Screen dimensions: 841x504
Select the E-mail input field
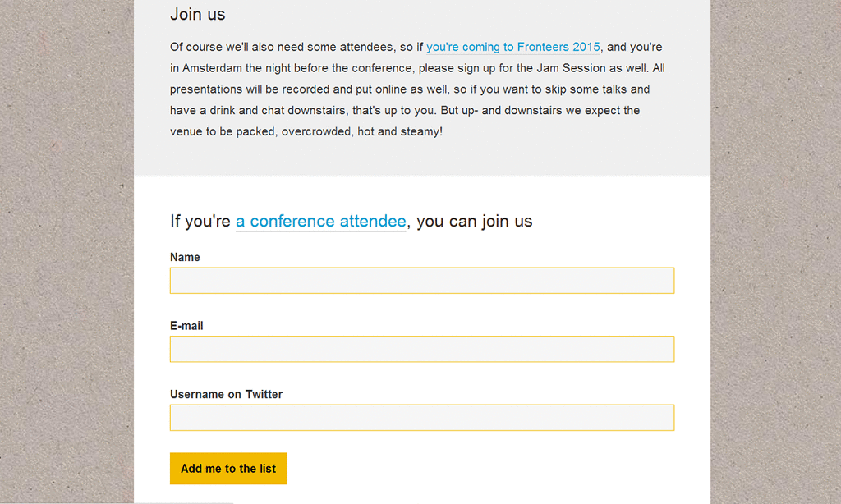(422, 349)
